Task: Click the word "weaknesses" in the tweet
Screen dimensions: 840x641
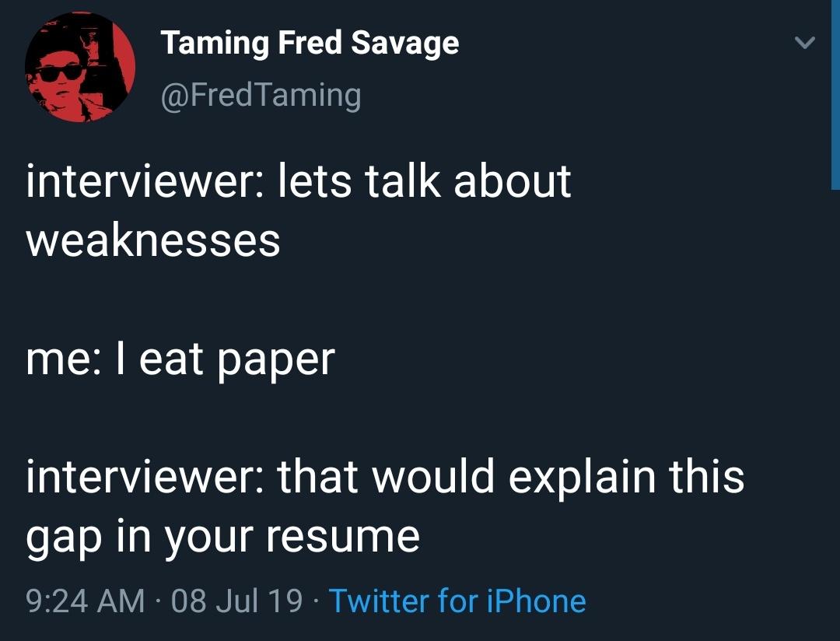Action: coord(153,240)
